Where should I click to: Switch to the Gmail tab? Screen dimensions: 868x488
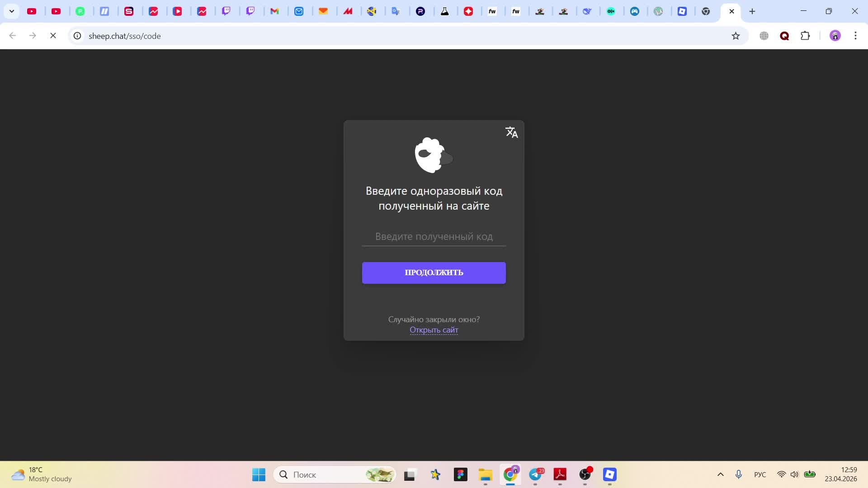pos(275,11)
